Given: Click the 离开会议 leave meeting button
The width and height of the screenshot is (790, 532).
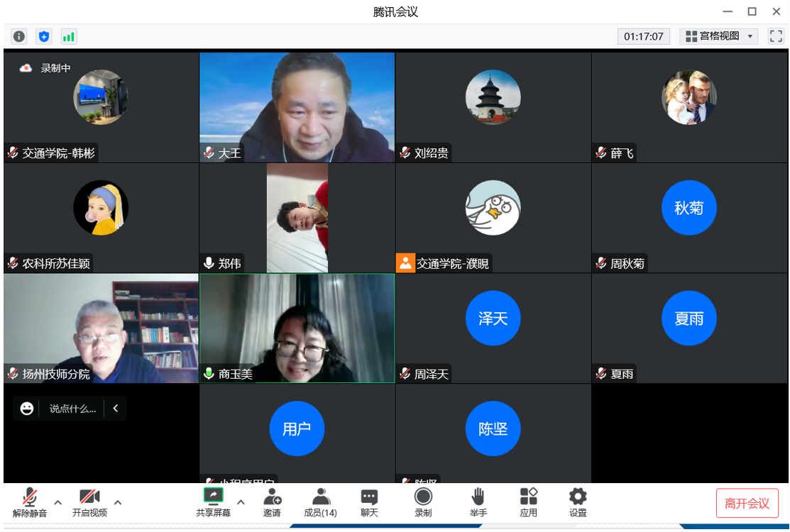Looking at the screenshot, I should pos(747,504).
